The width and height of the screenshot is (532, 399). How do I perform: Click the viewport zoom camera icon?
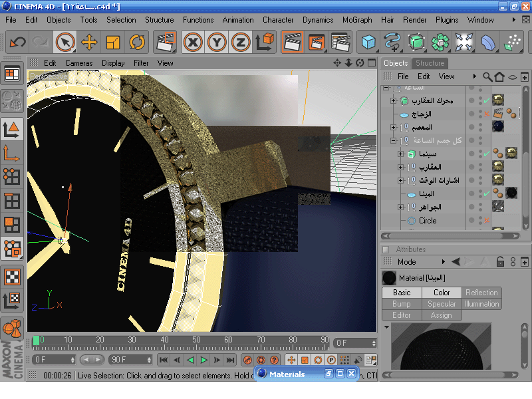point(348,63)
